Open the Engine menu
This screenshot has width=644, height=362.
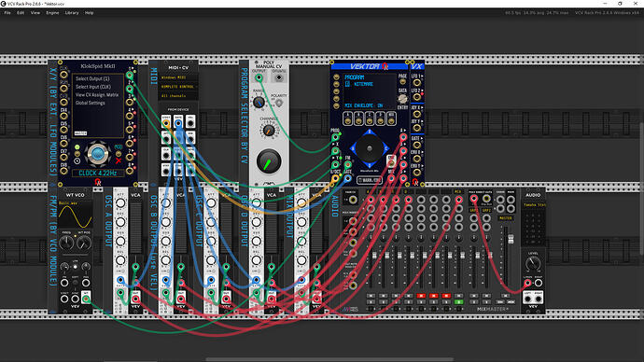click(52, 13)
